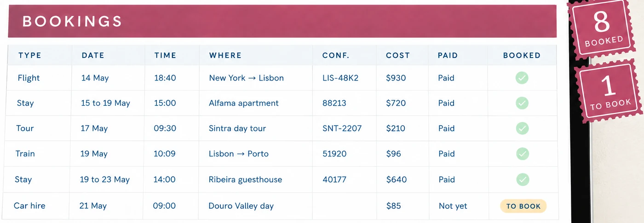Click the empty Conf. cell for Car hire
644x223 pixels.
pos(345,206)
